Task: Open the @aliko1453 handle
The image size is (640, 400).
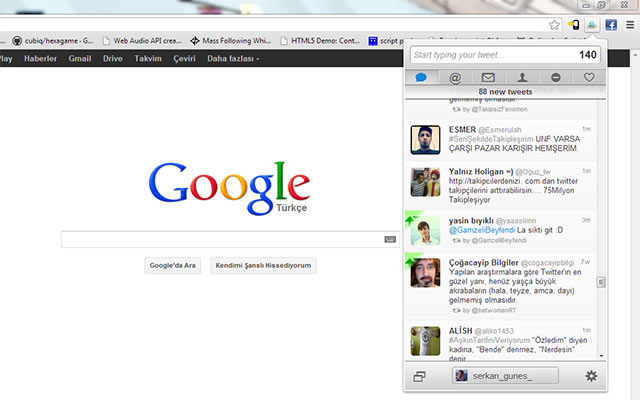Action: pyautogui.click(x=494, y=331)
